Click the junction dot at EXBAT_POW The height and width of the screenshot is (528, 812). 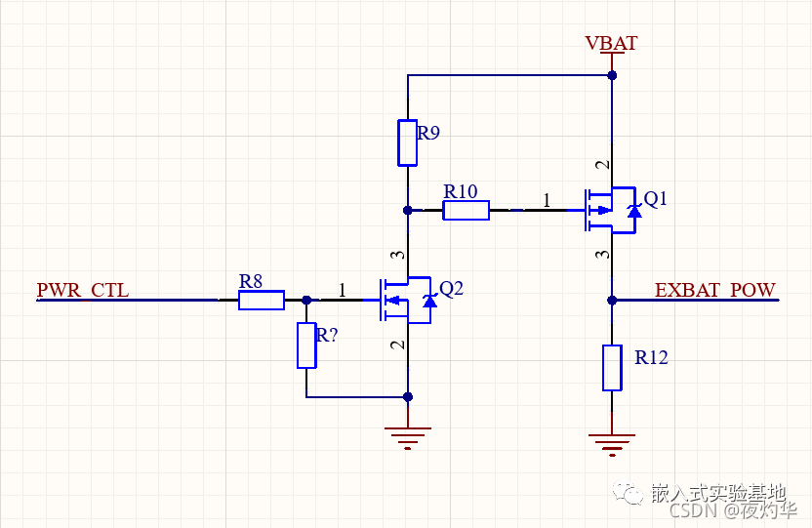[612, 301]
